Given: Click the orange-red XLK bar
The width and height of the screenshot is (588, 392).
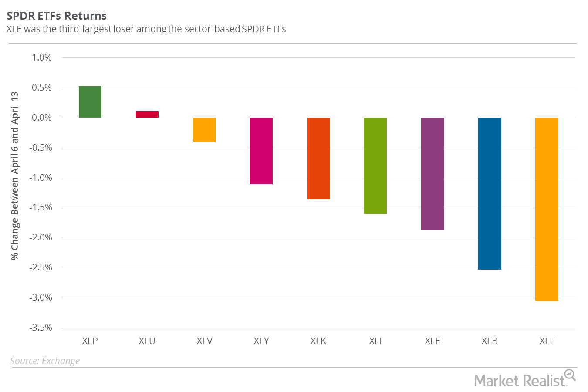Looking at the screenshot, I should click(x=318, y=159).
